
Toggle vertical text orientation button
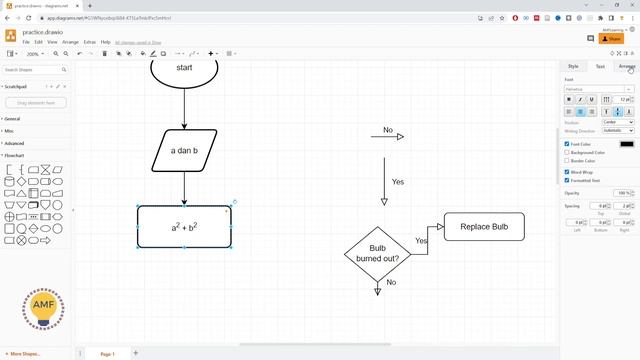606,99
